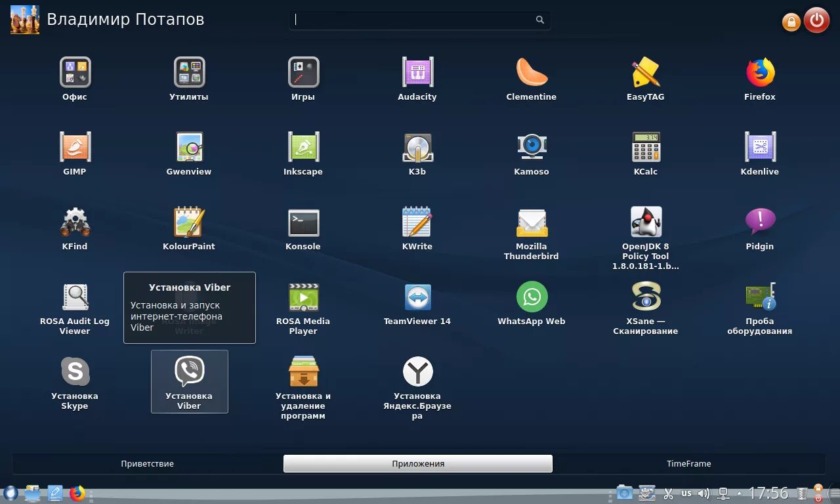This screenshot has height=504, width=840.
Task: Switch to the TimeFrame tab
Action: [x=689, y=463]
